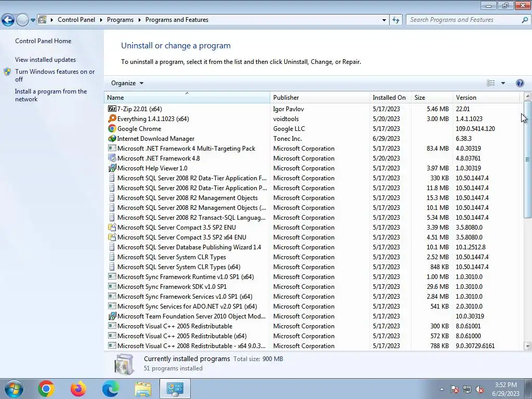Click the Microsoft Help Viewer 1.0 icon
This screenshot has height=399, width=532.
[112, 168]
